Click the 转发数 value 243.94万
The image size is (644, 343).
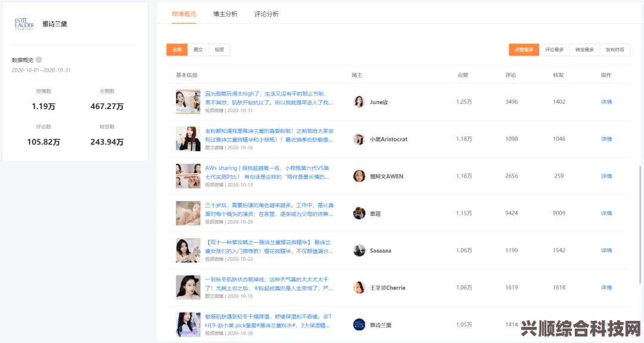(x=107, y=142)
